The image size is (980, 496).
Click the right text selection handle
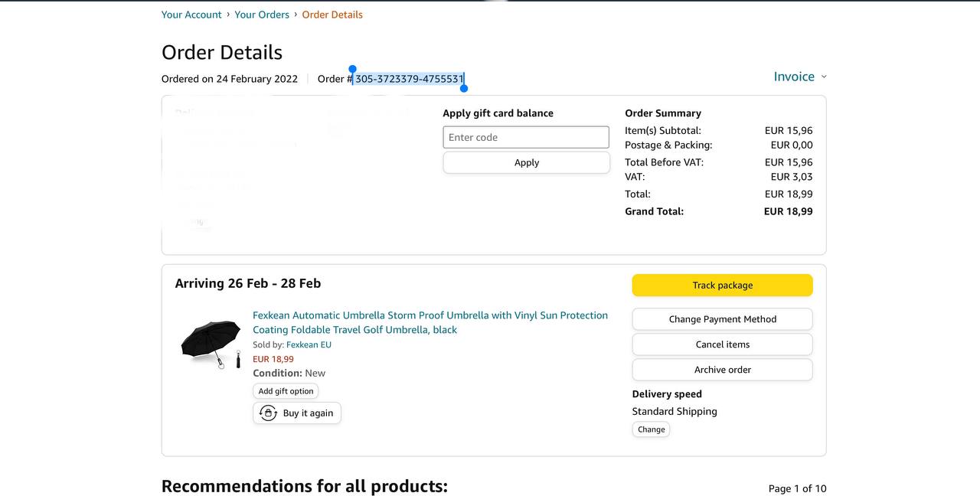[464, 88]
